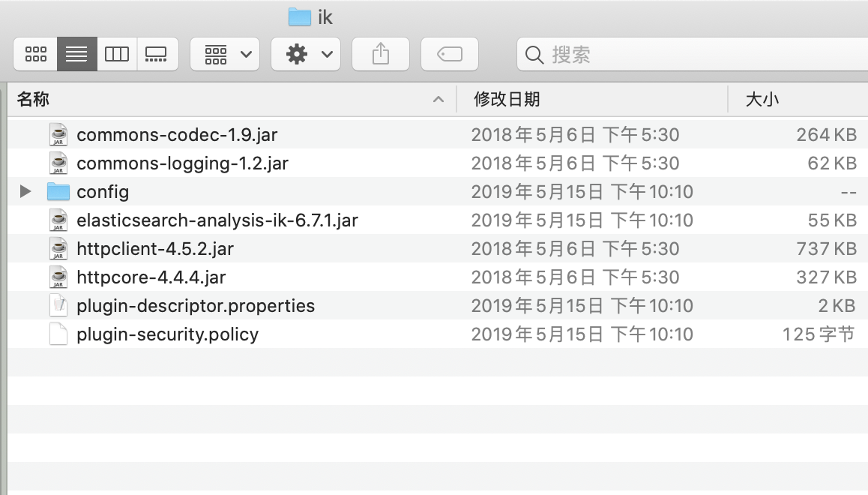Click the 327 KB size value

click(x=827, y=277)
